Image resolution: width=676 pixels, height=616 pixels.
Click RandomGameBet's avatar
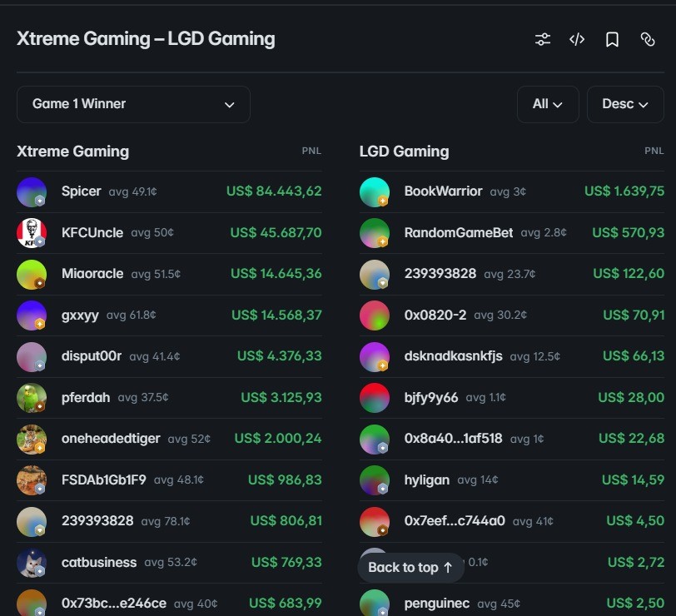click(x=375, y=233)
